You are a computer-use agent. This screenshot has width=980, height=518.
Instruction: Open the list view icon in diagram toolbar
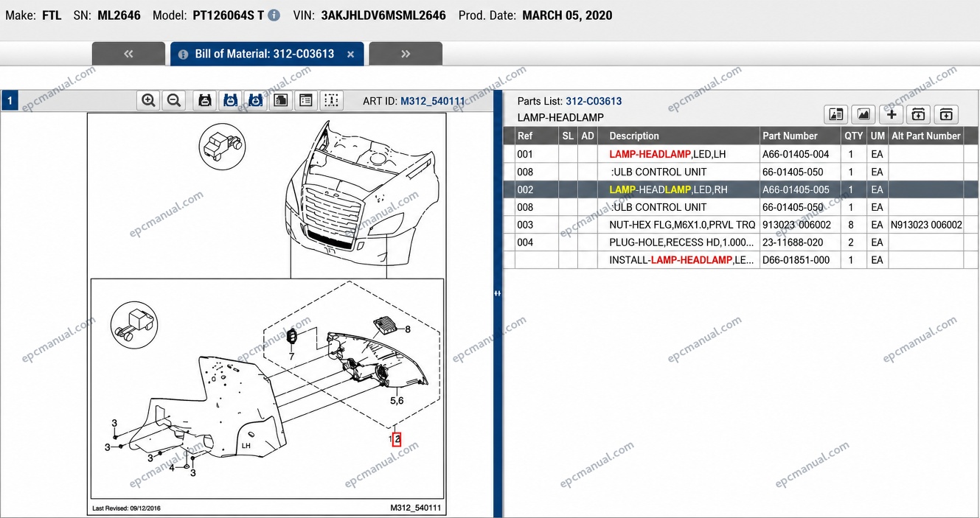[306, 101]
